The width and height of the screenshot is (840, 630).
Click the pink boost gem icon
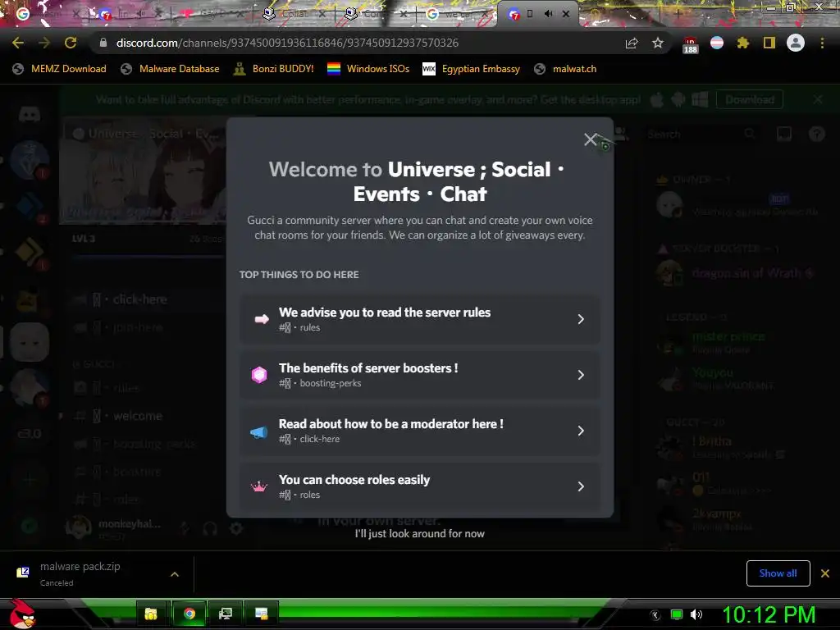pos(259,375)
